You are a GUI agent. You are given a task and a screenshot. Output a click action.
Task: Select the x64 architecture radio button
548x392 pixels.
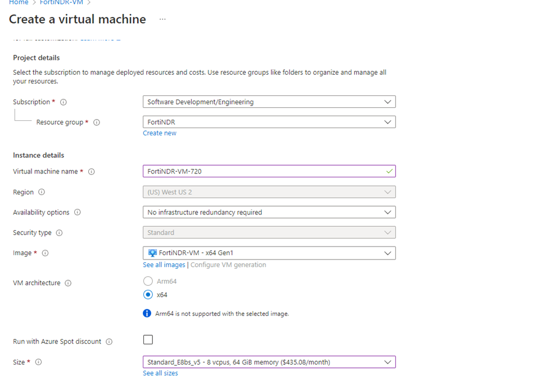(x=147, y=294)
